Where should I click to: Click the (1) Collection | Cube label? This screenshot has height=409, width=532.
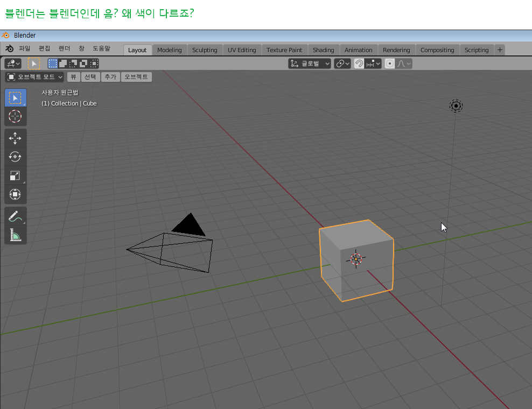point(69,103)
